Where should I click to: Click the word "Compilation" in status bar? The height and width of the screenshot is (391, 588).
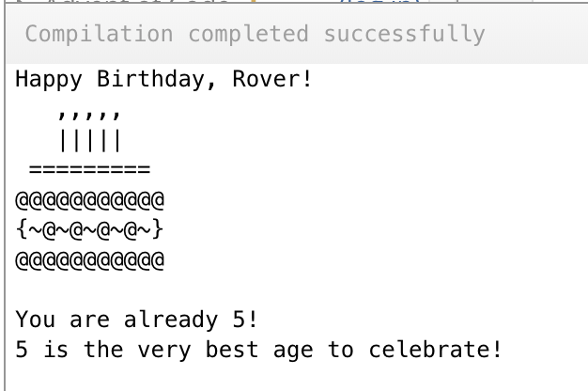tap(99, 35)
